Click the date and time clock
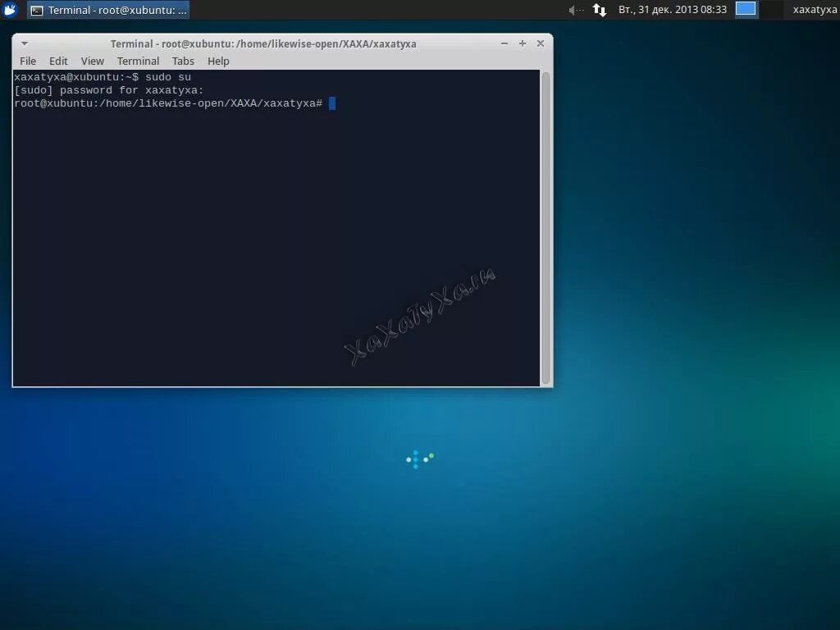Viewport: 840px width, 630px height. (x=673, y=10)
